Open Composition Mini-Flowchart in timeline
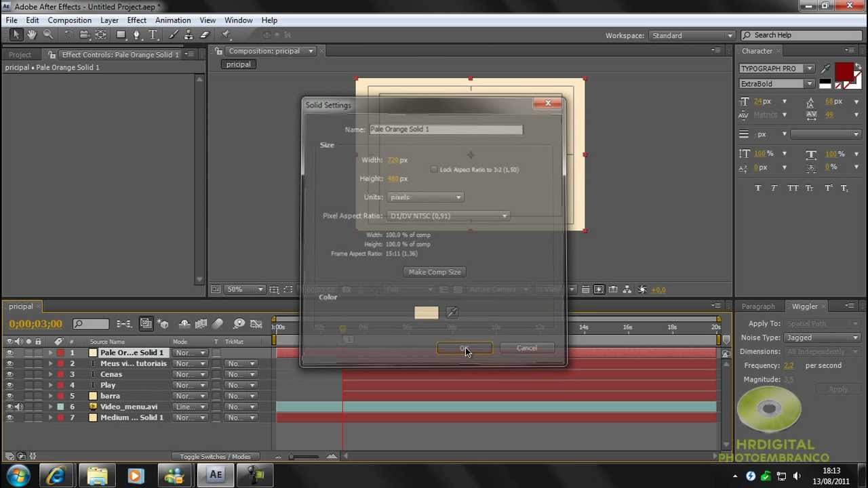Screen dimensions: 868x488 coord(124,324)
